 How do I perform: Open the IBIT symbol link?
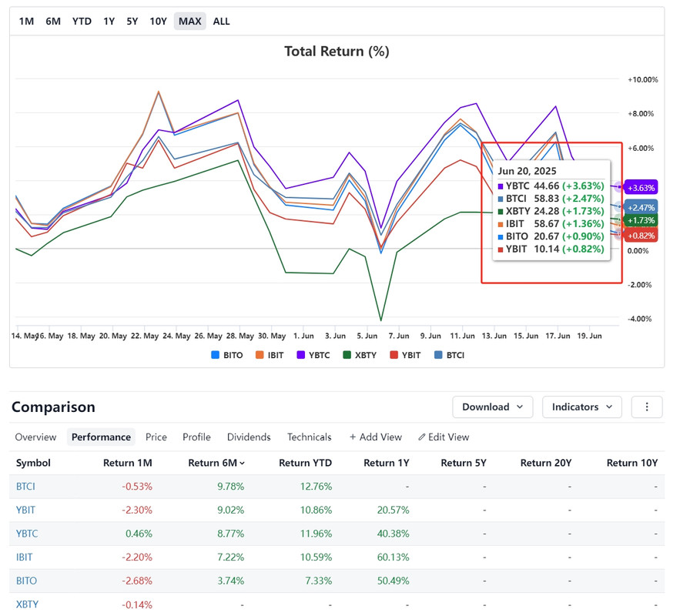click(x=24, y=557)
